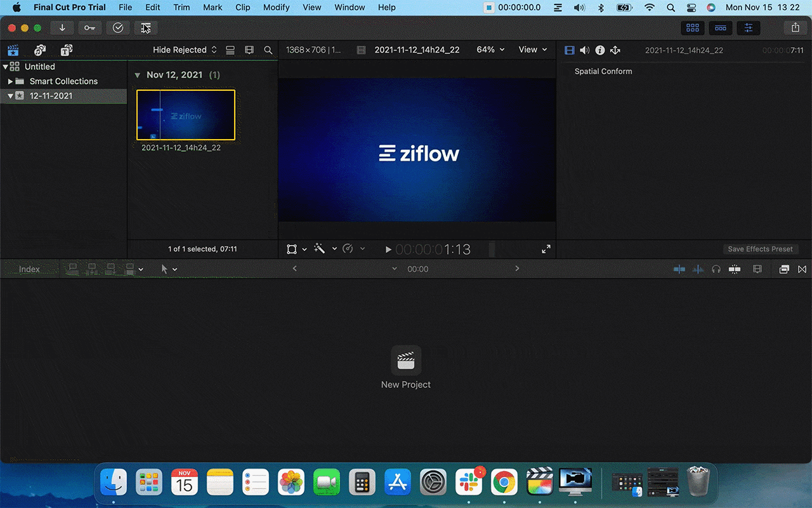812x508 pixels.
Task: Open Google Chrome from the Dock
Action: point(504,483)
